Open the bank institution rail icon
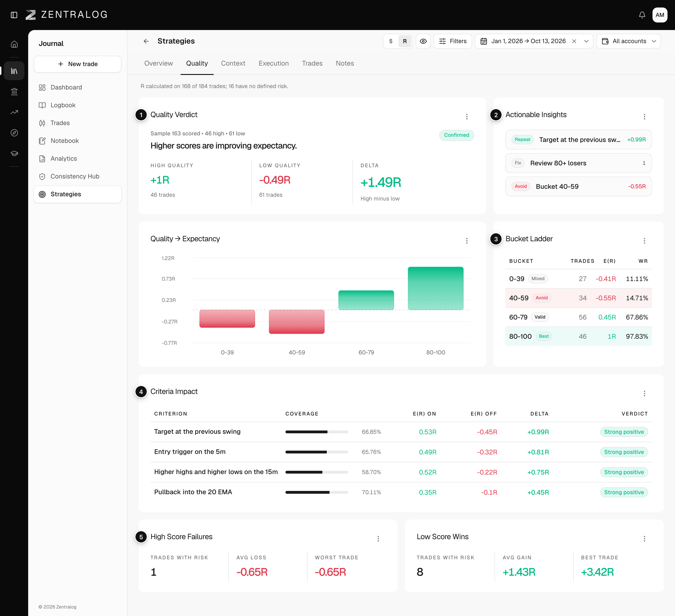The image size is (675, 616). tap(14, 91)
